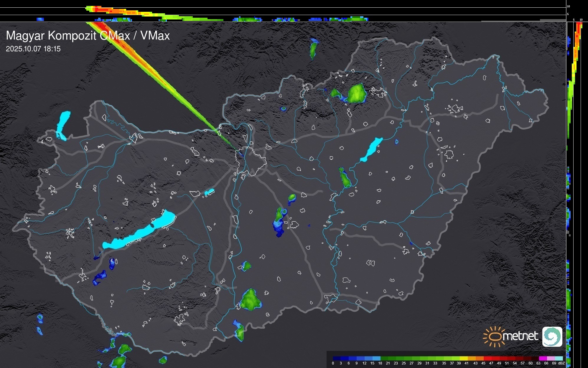Select the magenta 63 dBZ legend swatch
This screenshot has height=368, width=588.
[543, 358]
